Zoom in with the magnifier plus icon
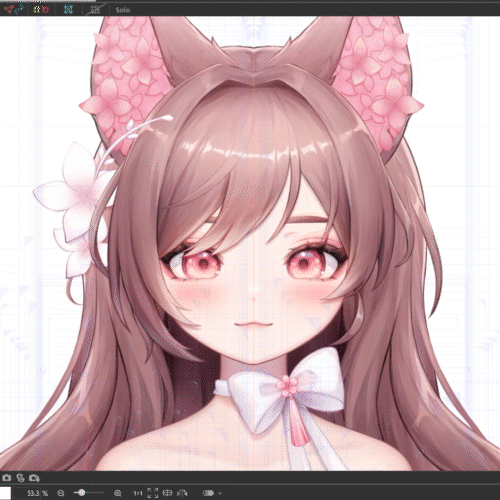This screenshot has height=500, width=500. tap(118, 493)
